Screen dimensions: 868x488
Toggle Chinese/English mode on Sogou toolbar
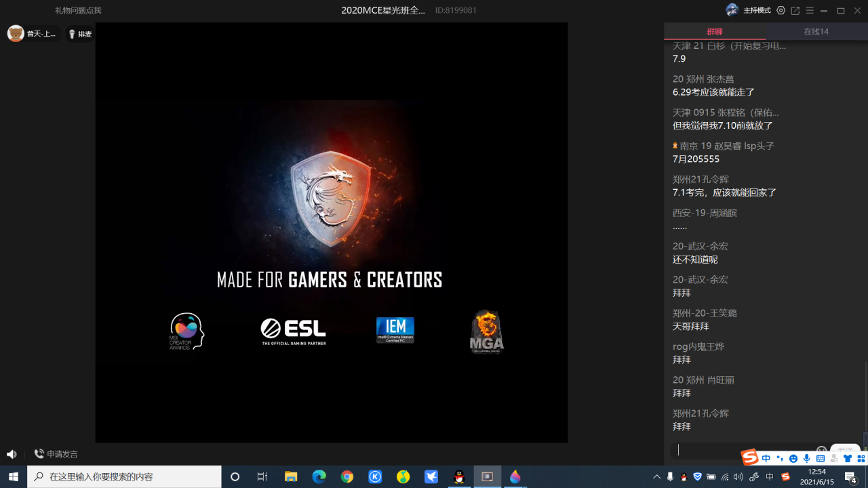766,459
